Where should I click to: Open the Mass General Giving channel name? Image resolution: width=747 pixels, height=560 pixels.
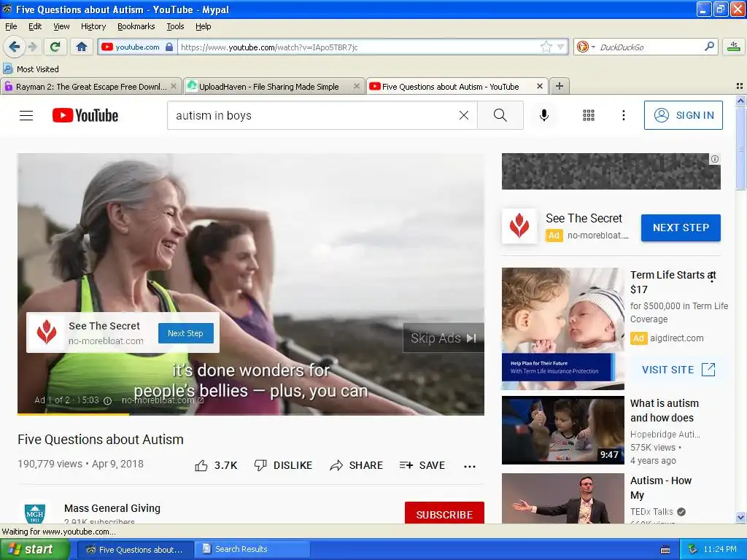[x=112, y=508]
